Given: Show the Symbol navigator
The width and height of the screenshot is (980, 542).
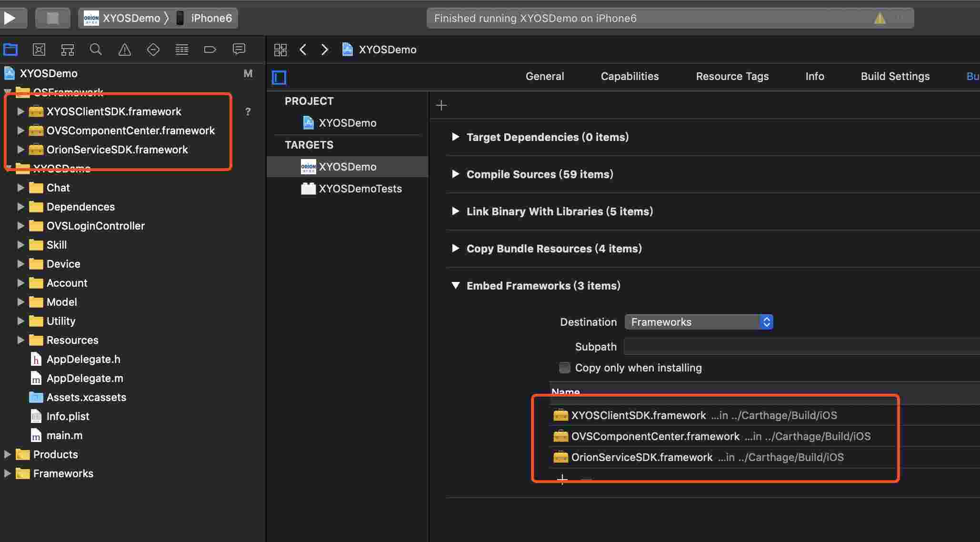Looking at the screenshot, I should click(x=68, y=49).
